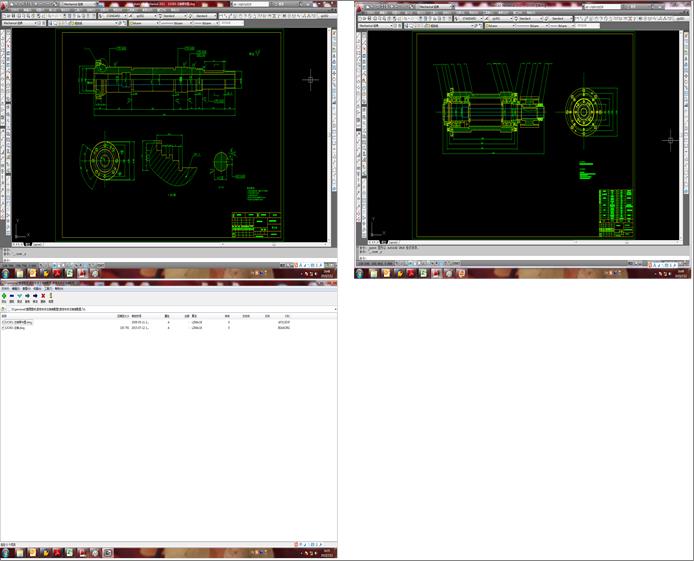Viewport: 694px width, 561px height.
Task: Click the command line in the left AutoCAD window
Action: [x=168, y=261]
